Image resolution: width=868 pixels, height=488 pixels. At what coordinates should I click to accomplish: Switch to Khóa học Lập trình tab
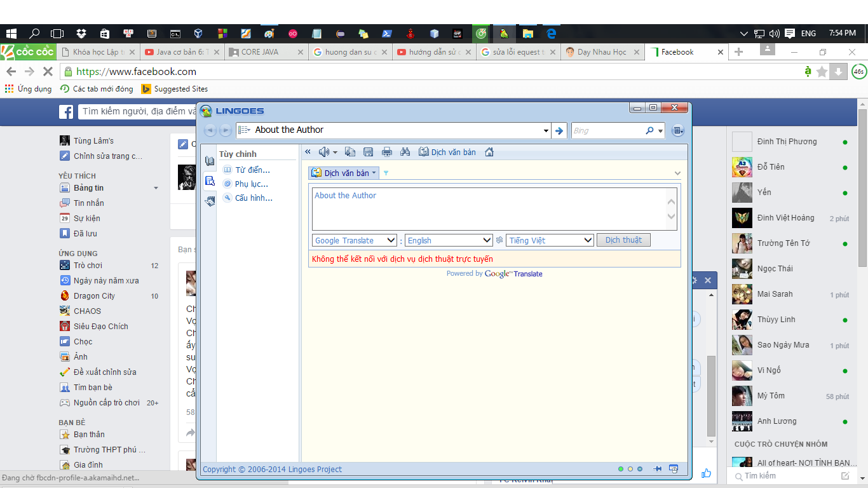[97, 52]
